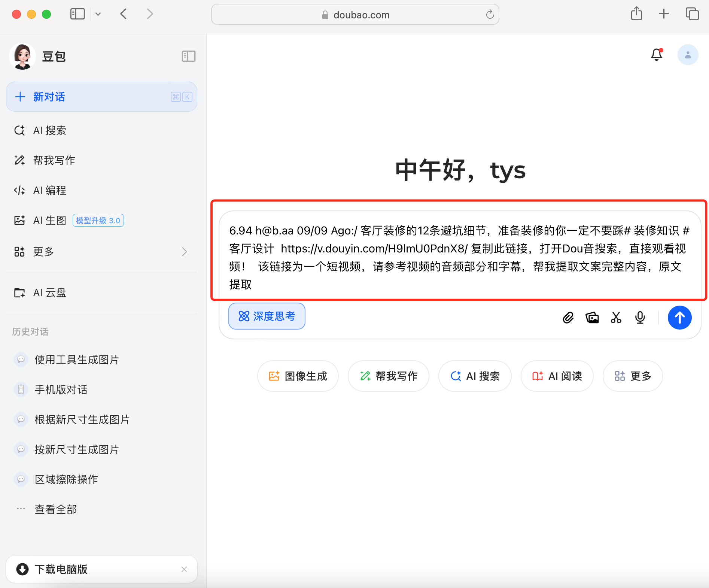The width and height of the screenshot is (709, 588).
Task: Click 查看全部 to view all history
Action: [101, 509]
